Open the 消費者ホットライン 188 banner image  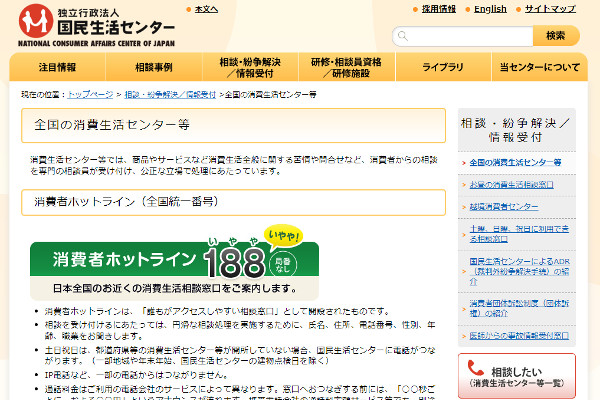pos(174,262)
